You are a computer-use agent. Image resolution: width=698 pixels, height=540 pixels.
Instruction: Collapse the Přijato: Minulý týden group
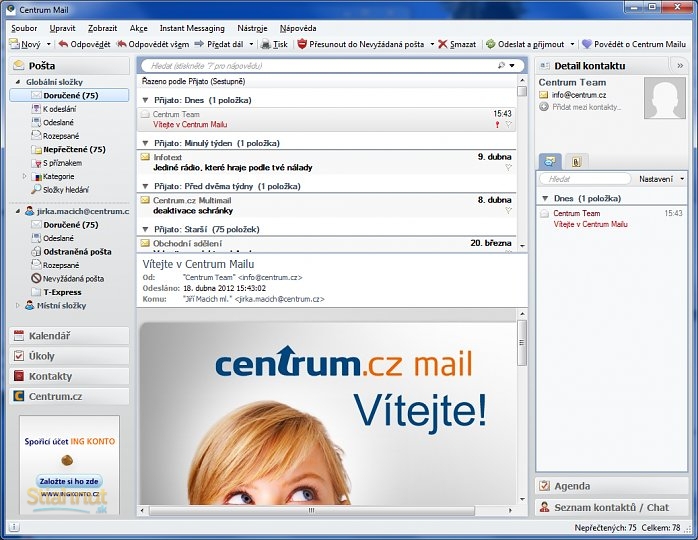click(145, 143)
